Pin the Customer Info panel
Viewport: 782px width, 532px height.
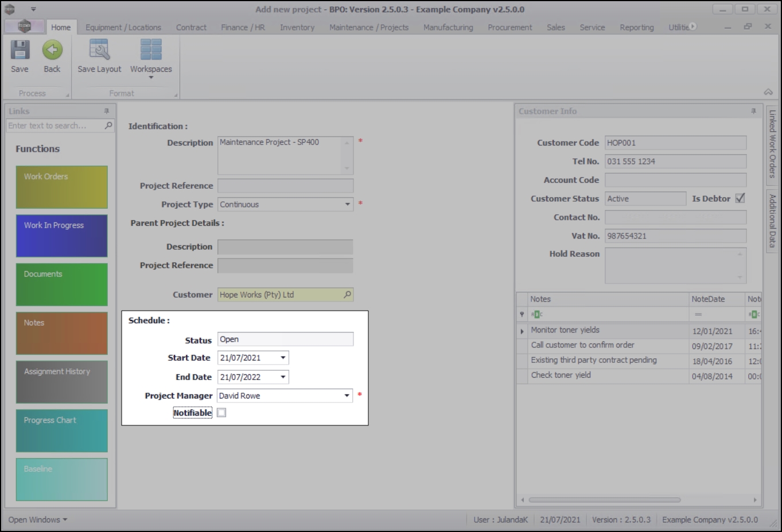point(753,111)
